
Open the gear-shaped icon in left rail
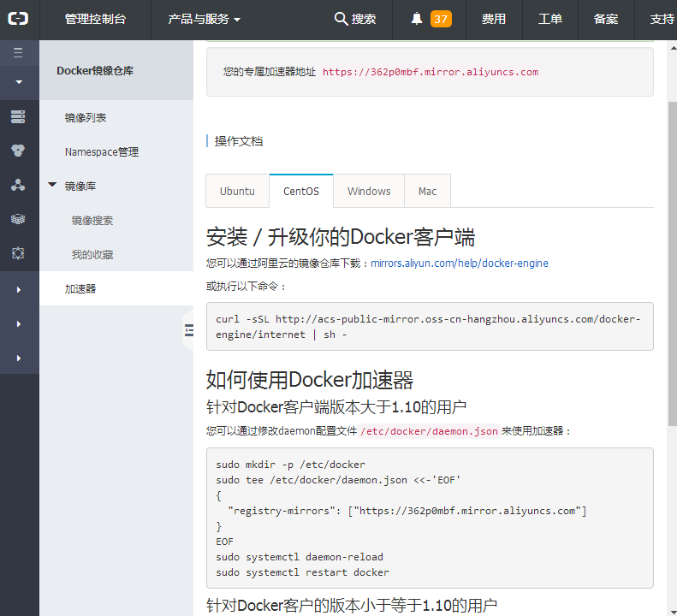click(x=18, y=253)
